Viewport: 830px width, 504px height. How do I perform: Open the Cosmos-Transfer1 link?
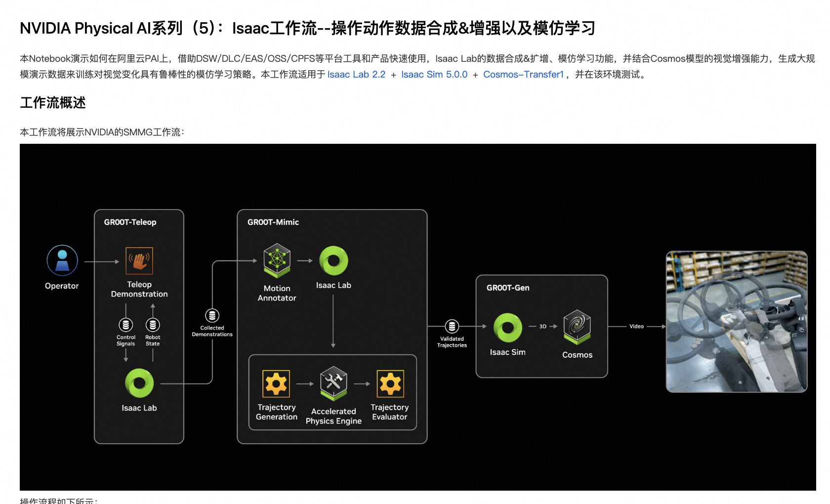pyautogui.click(x=524, y=75)
